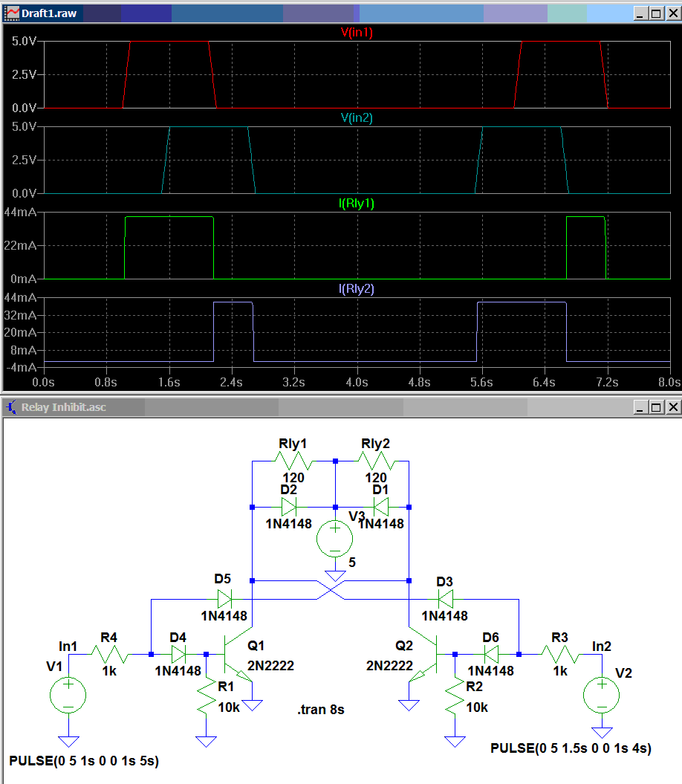Click the Relay Inhibit.asc title bar text

[x=63, y=407]
